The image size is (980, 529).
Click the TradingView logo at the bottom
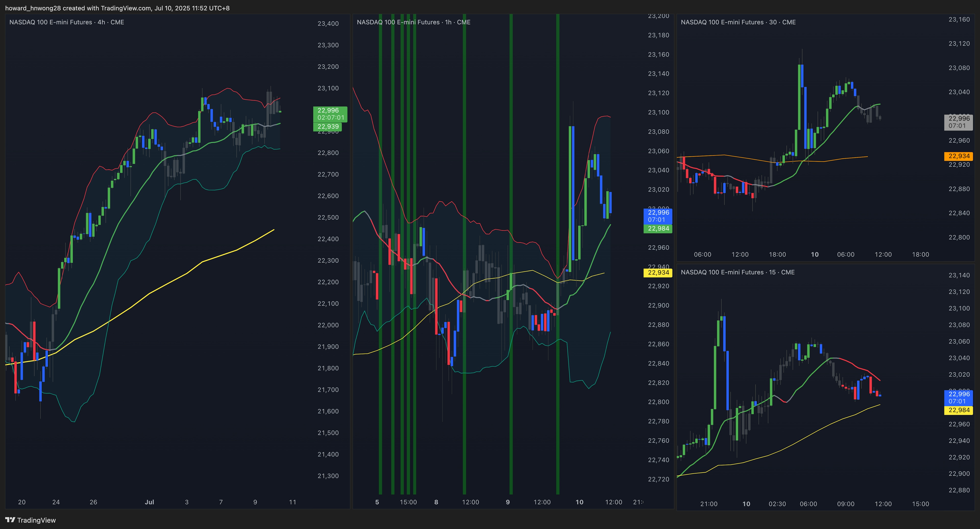(x=30, y=520)
